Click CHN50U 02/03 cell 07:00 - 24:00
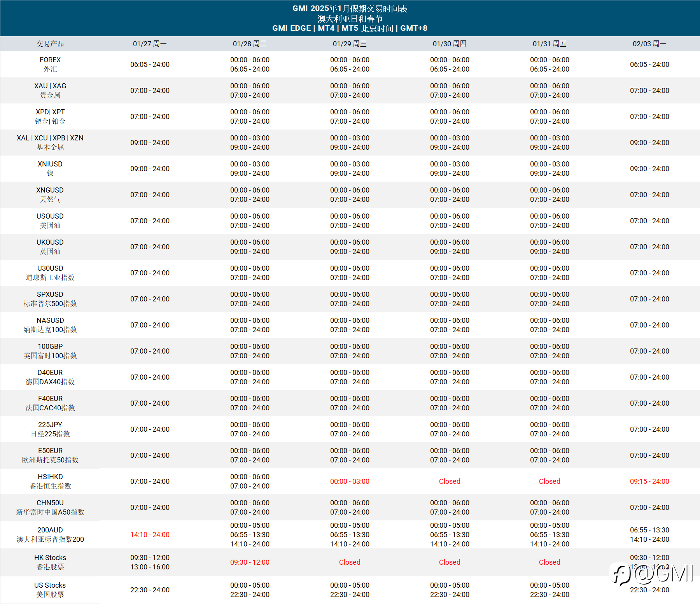Screen dimensions: 700x604 click(x=649, y=508)
